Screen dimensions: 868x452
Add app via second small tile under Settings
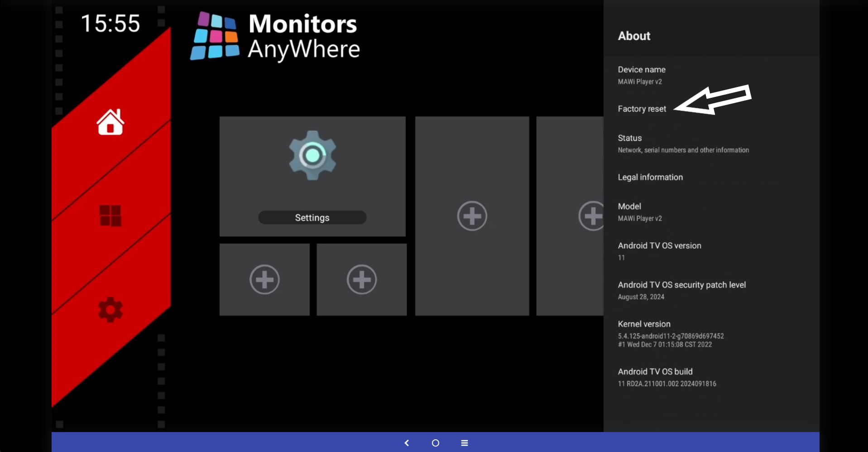coord(361,279)
